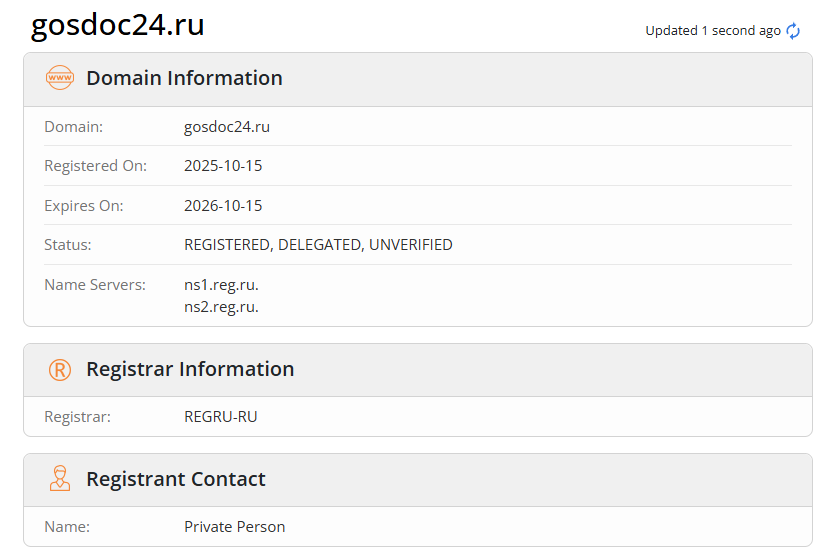Viewport: 831px width, 554px height.
Task: Click the "Expires On:" label
Action: coord(84,206)
